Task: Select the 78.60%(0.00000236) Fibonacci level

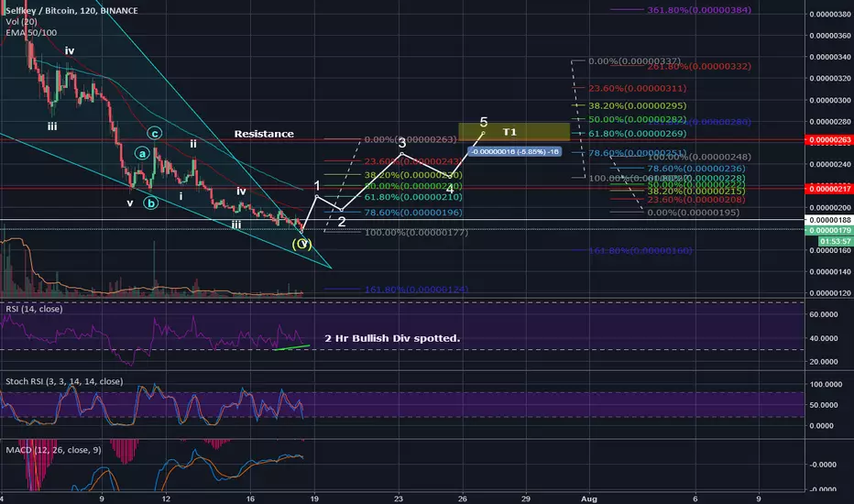Action: pyautogui.click(x=696, y=169)
